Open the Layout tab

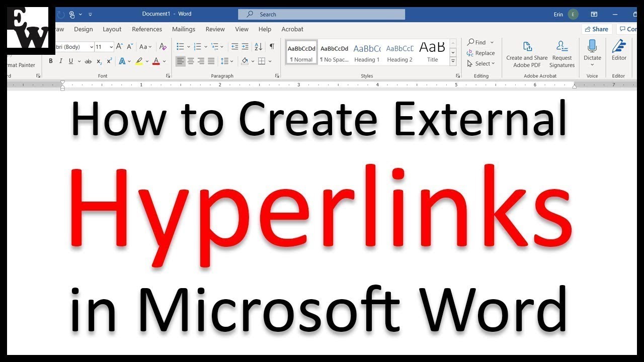(112, 29)
